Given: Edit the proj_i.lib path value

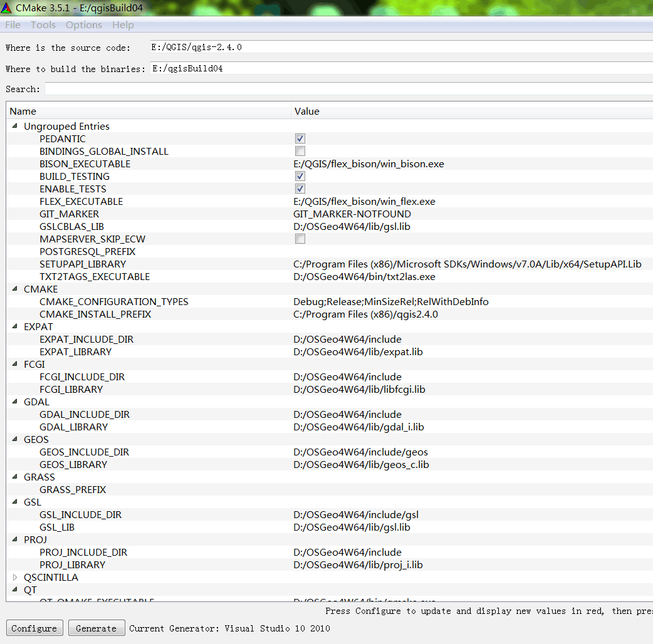Looking at the screenshot, I should [358, 565].
